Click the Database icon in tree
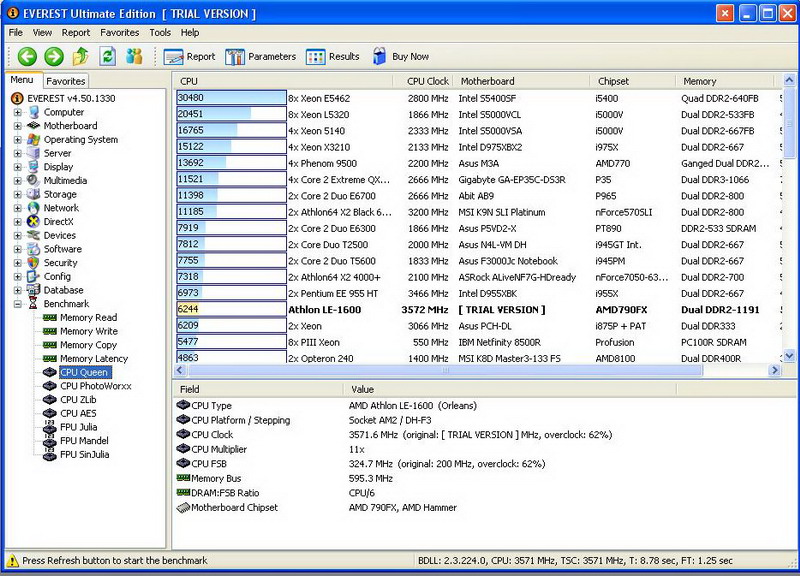Image resolution: width=800 pixels, height=576 pixels. pos(34,290)
